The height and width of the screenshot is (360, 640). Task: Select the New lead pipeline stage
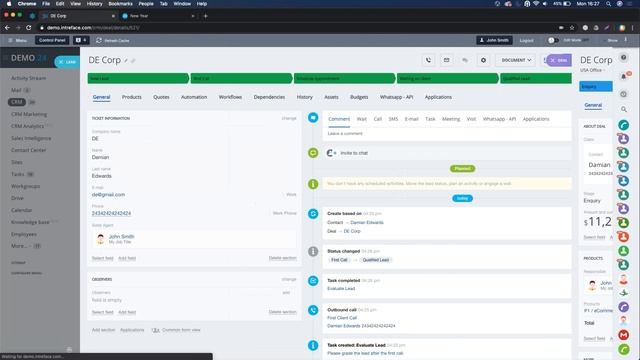point(138,78)
